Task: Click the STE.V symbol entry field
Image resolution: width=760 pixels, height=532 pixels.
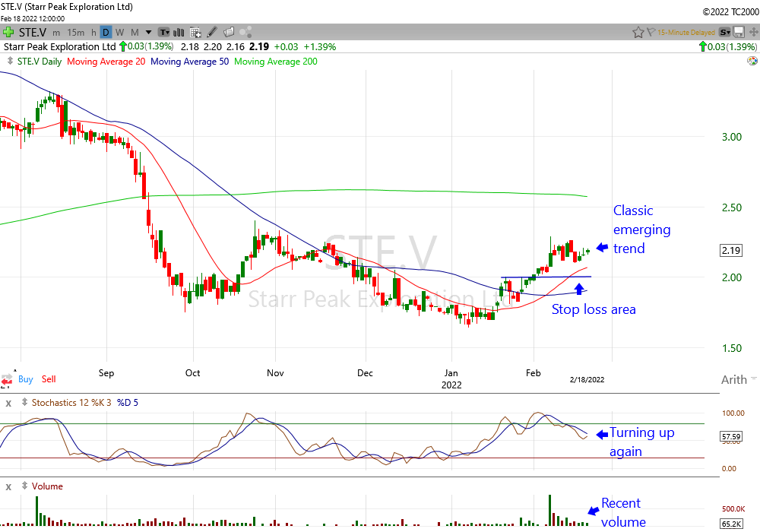Action: [33, 33]
